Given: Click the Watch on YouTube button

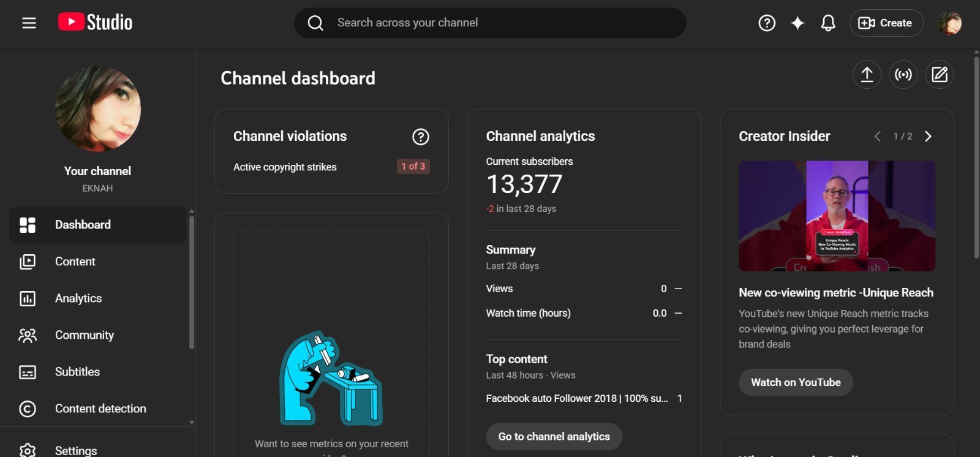Looking at the screenshot, I should tap(796, 382).
